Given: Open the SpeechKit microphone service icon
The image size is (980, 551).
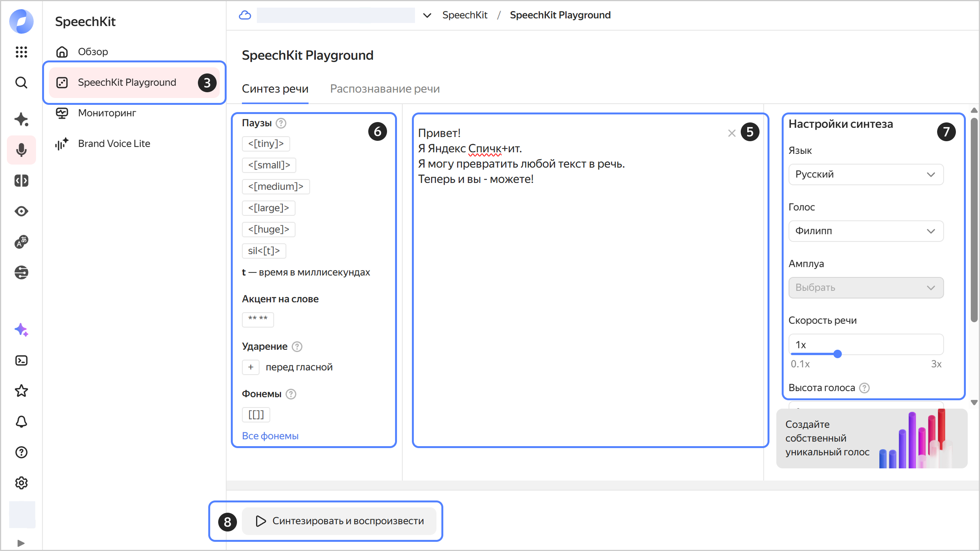Looking at the screenshot, I should tap(21, 150).
